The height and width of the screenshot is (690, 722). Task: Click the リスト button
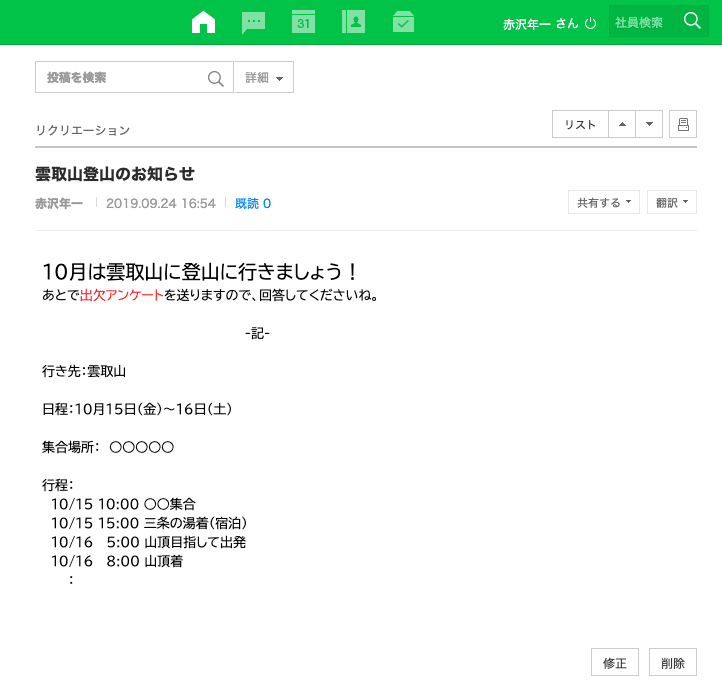pos(580,124)
